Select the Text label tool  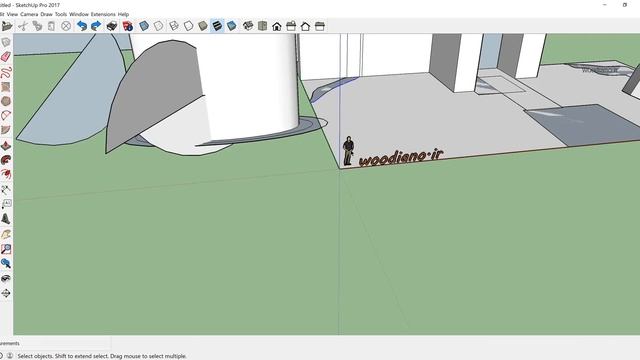[6, 204]
